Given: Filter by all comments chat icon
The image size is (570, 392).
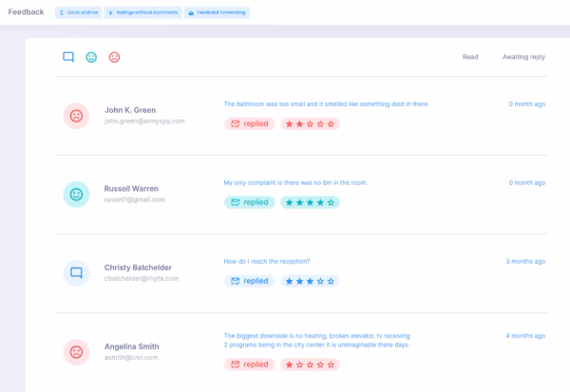Looking at the screenshot, I should (x=68, y=57).
